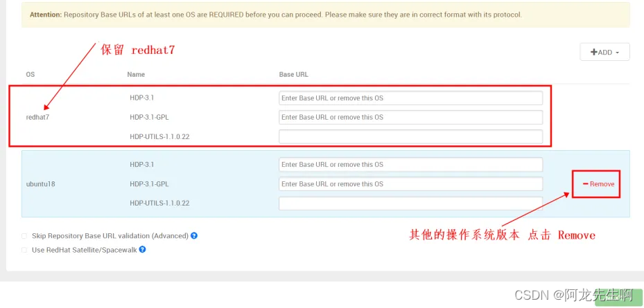The image size is (644, 308).
Task: Open help icon for RedHat Satellite/Spacewalk
Action: pyautogui.click(x=143, y=249)
